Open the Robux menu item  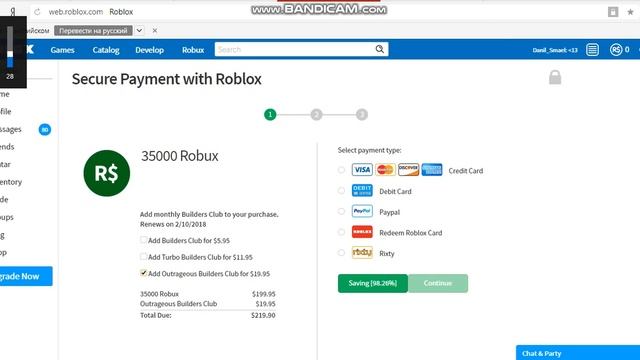coord(193,50)
